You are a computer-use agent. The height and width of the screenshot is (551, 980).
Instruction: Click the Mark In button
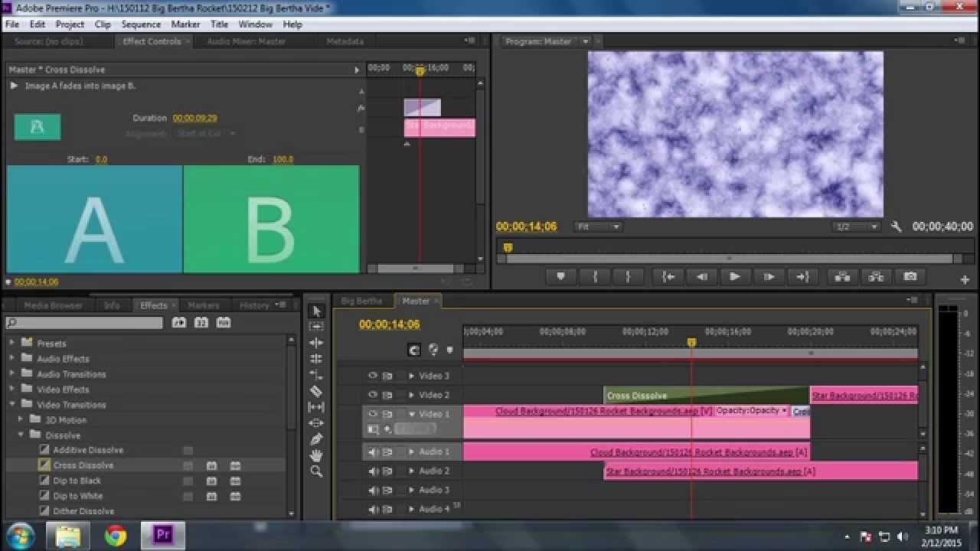[595, 277]
